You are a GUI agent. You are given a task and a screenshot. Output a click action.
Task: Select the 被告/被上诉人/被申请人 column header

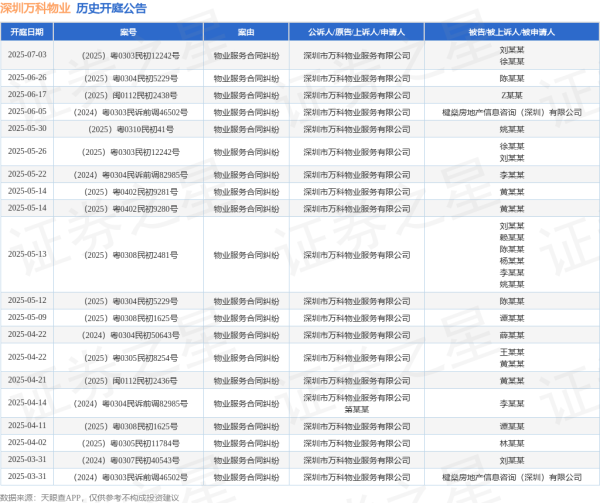click(512, 32)
